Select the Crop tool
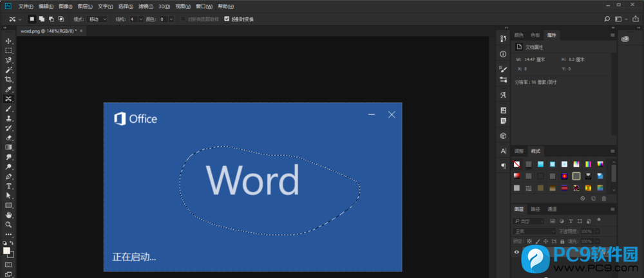This screenshot has width=644, height=278. [x=8, y=79]
